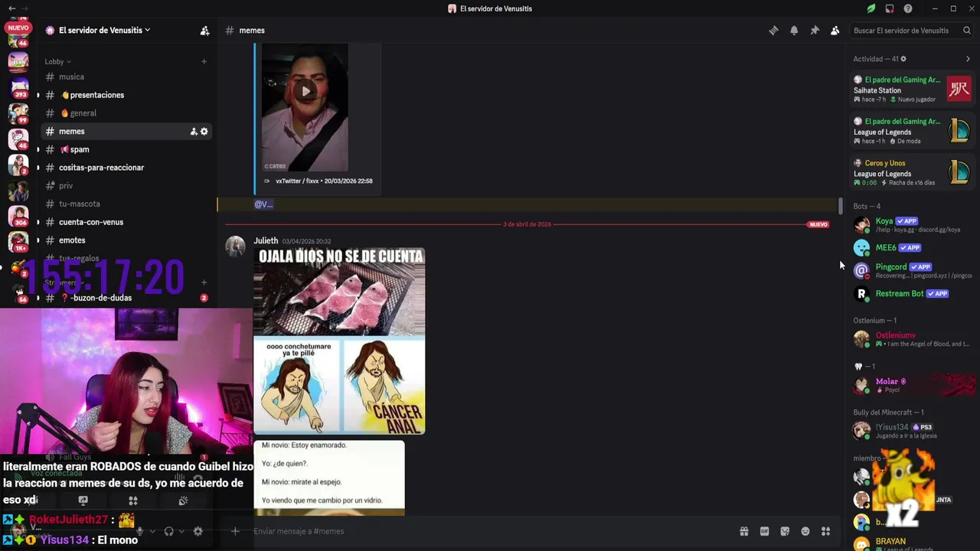The width and height of the screenshot is (980, 551).
Task: Open the Mi novio text image
Action: (x=329, y=478)
